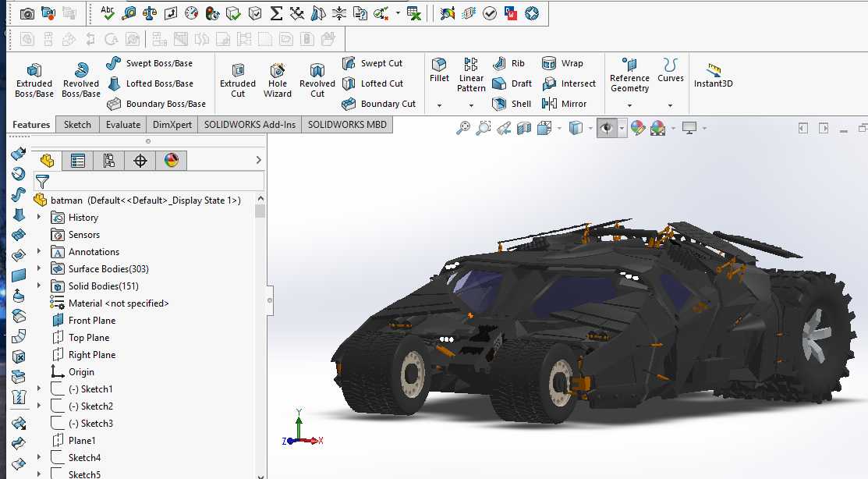Open the SOLIDWORKS MBD tab
Image resolution: width=868 pixels, height=479 pixels.
point(347,125)
